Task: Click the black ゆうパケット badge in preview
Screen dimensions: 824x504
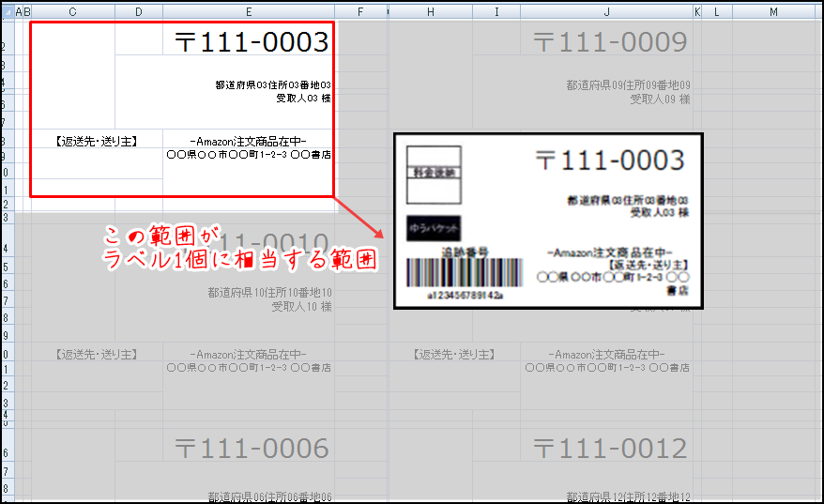Action: point(432,228)
